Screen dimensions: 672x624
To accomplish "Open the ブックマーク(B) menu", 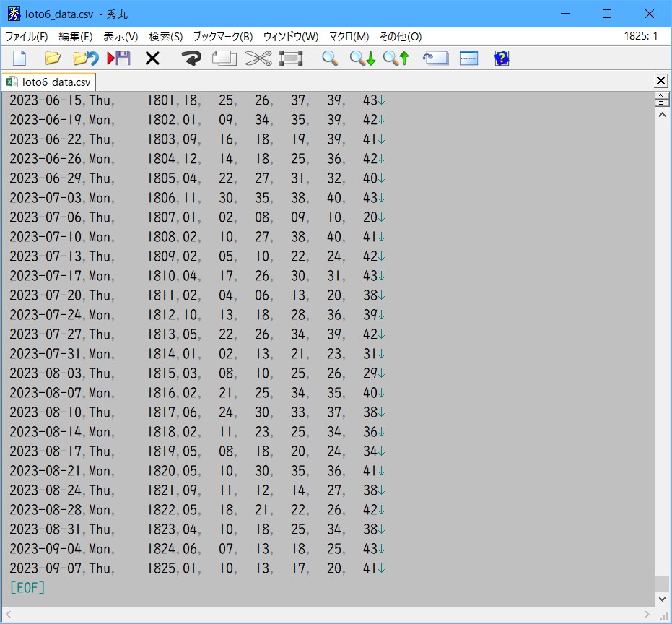I will click(223, 37).
